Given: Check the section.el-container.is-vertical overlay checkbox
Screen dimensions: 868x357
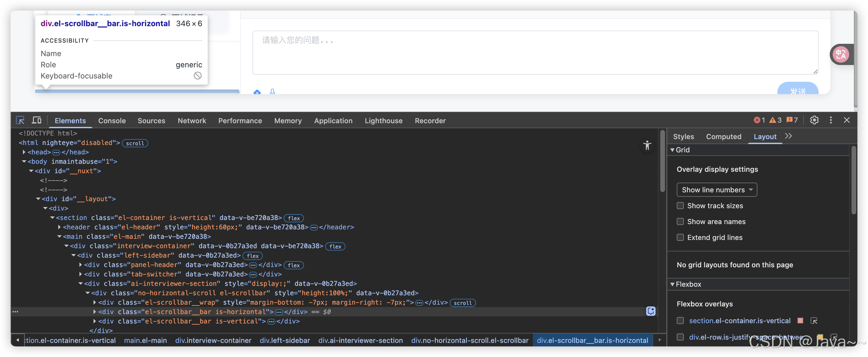Looking at the screenshot, I should tap(680, 321).
